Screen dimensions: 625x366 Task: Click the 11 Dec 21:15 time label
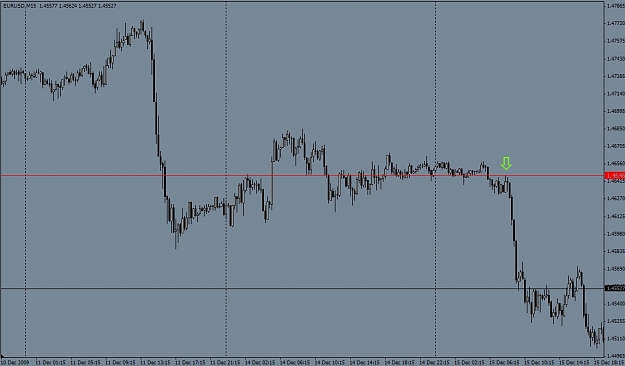[225, 362]
